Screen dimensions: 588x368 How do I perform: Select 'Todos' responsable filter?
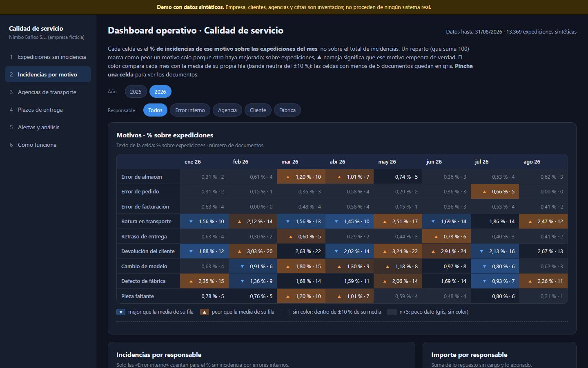pyautogui.click(x=155, y=110)
